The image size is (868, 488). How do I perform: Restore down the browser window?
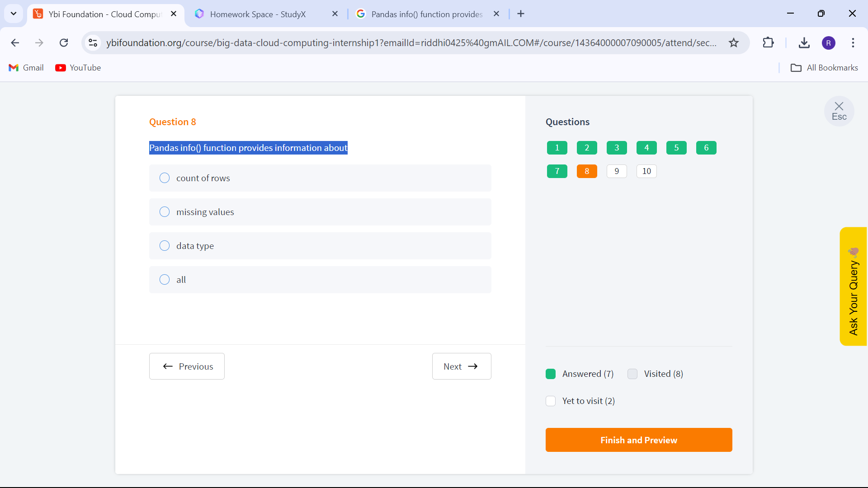(x=821, y=14)
